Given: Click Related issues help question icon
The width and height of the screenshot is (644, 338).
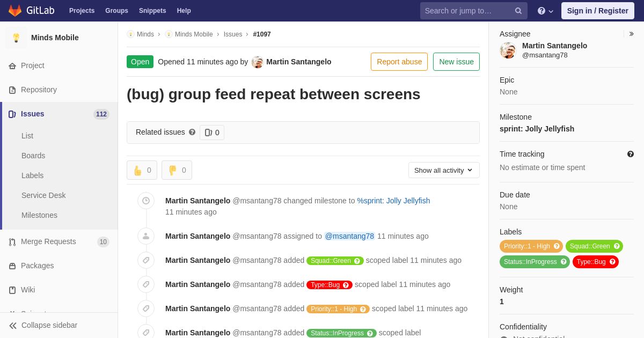Looking at the screenshot, I should [192, 132].
